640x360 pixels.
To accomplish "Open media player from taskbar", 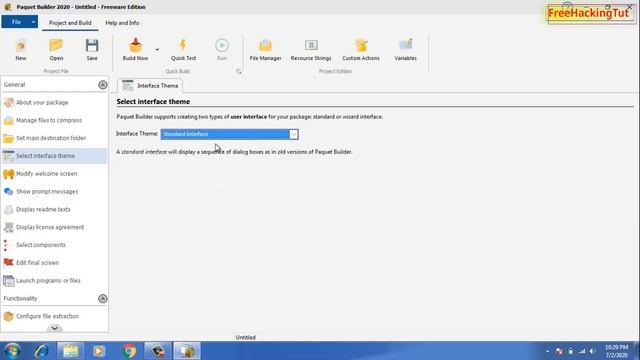I will pyautogui.click(x=99, y=351).
